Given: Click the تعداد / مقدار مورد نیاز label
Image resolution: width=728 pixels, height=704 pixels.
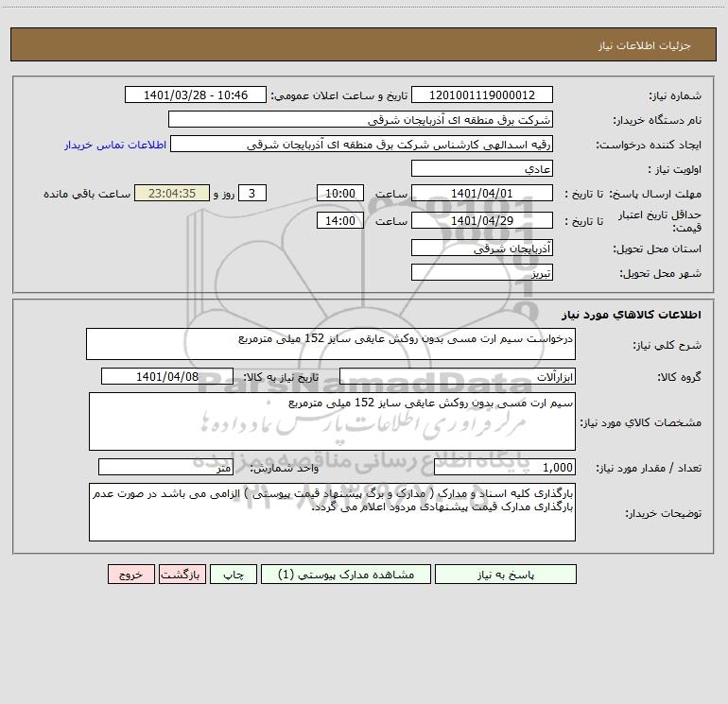Looking at the screenshot, I should pyautogui.click(x=649, y=469).
